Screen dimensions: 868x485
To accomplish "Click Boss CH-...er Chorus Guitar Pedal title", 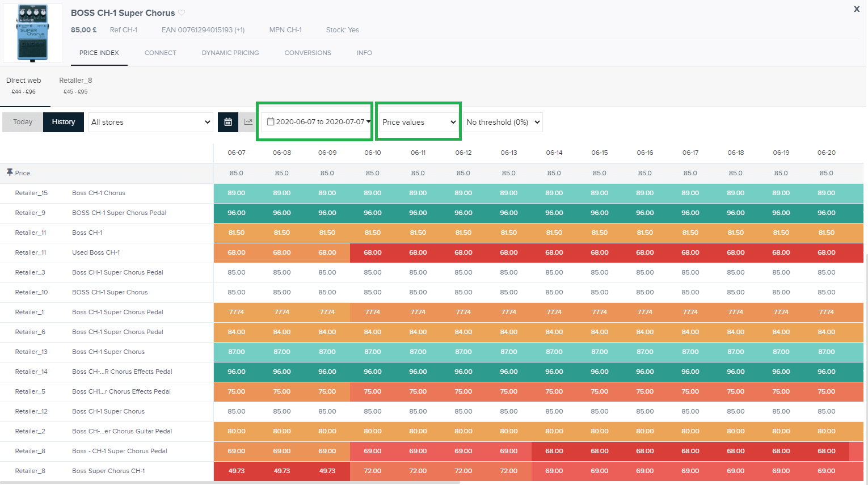I will pyautogui.click(x=122, y=431).
